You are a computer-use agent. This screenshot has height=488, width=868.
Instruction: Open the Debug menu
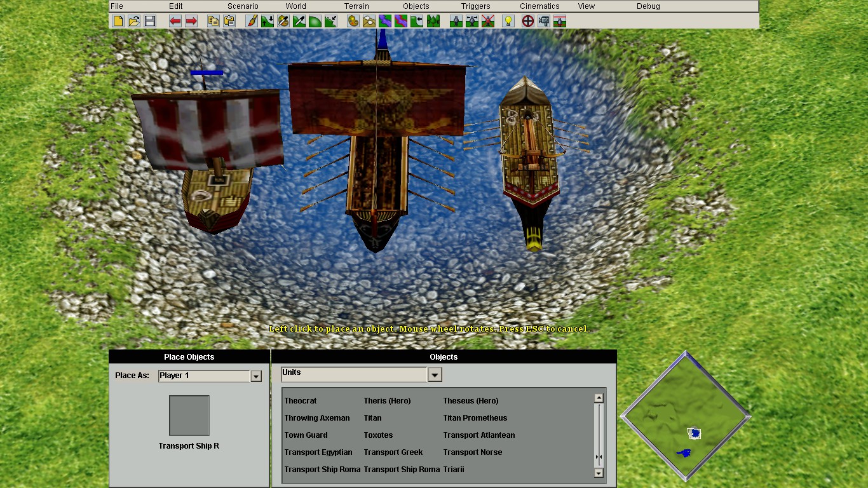pyautogui.click(x=648, y=6)
